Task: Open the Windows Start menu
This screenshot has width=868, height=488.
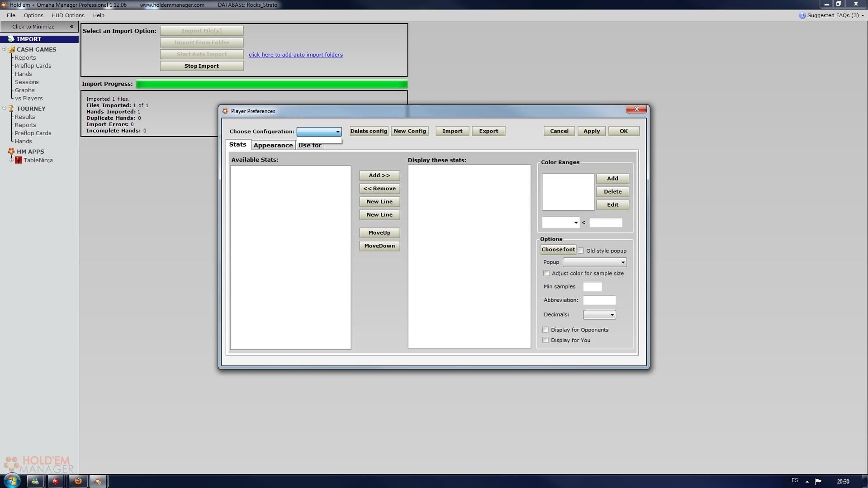Action: coord(12,481)
